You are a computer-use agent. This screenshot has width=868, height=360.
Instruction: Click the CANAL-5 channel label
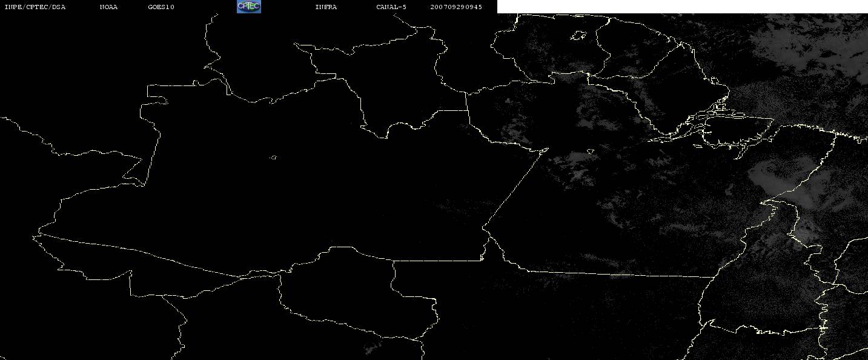pos(391,7)
